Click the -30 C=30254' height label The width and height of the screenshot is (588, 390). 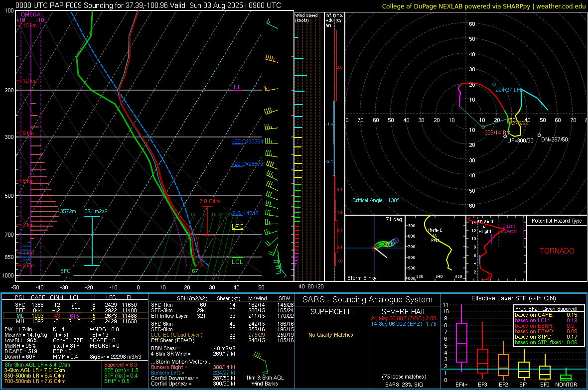tap(248, 141)
